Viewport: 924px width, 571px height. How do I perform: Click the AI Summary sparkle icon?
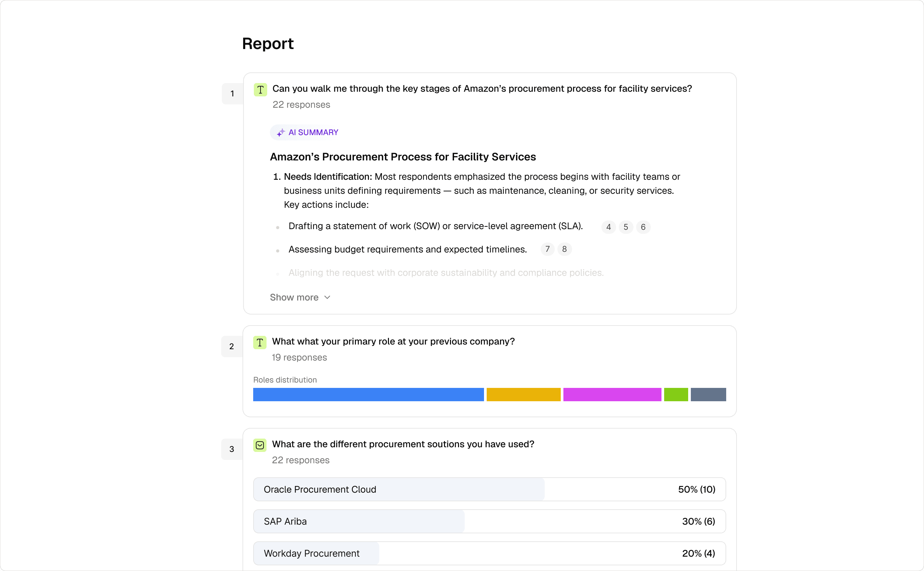click(281, 132)
